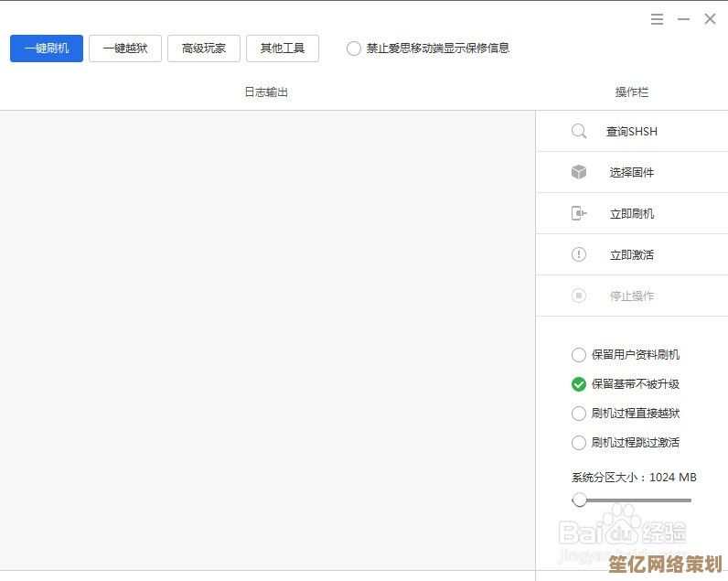Select 刷机过程直接越狱 option
The height and width of the screenshot is (581, 728).
click(578, 414)
